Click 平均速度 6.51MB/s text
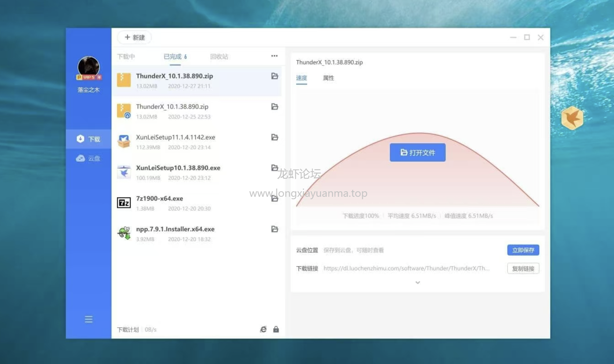This screenshot has height=364, width=614. (412, 216)
